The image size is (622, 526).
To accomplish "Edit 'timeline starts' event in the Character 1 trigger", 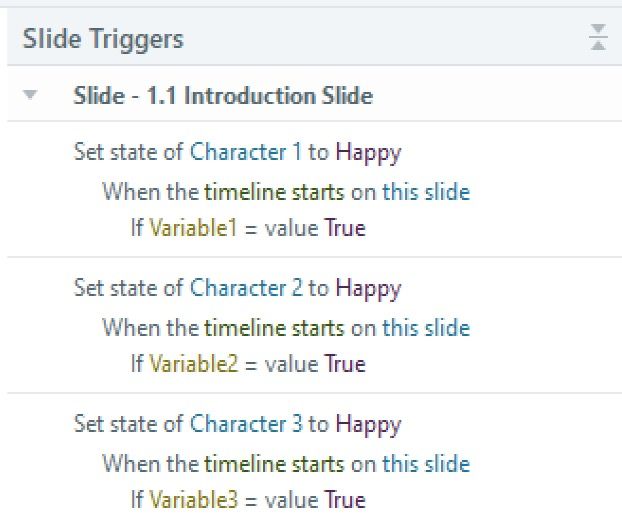I will 274,191.
